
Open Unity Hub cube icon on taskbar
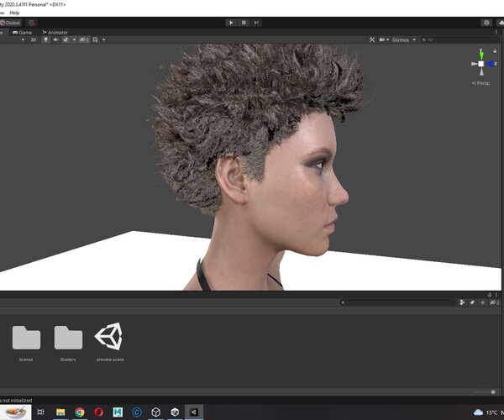156,412
